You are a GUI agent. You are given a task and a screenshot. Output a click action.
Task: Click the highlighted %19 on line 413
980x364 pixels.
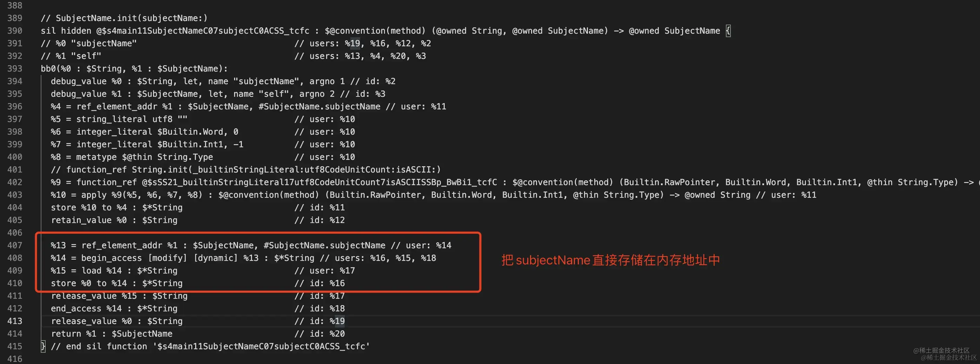(337, 321)
